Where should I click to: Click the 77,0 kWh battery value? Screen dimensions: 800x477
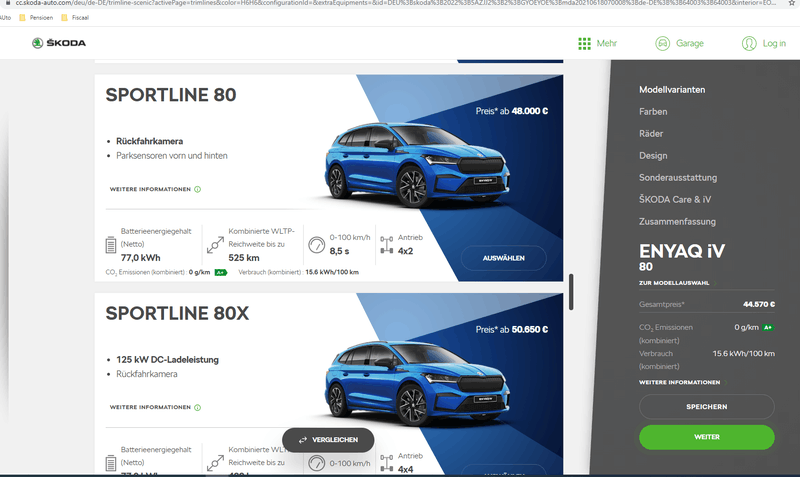click(x=140, y=258)
